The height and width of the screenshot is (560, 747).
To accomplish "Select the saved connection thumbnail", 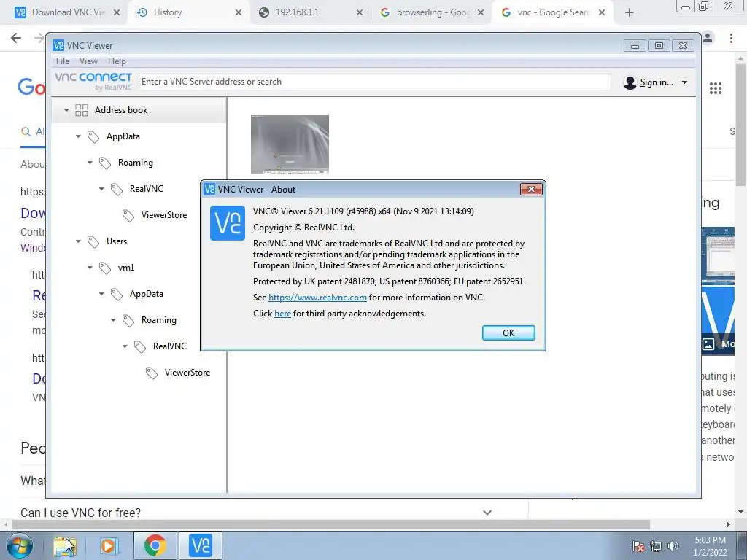I will tap(290, 144).
